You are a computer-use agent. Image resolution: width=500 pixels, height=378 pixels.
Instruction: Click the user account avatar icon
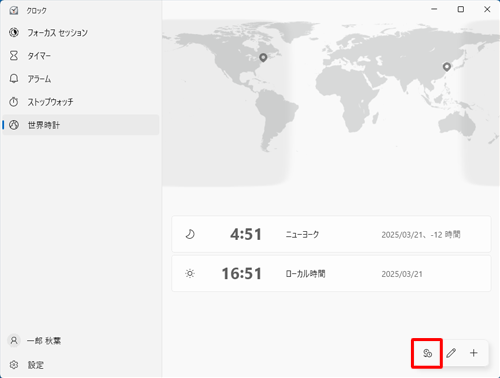tap(14, 341)
